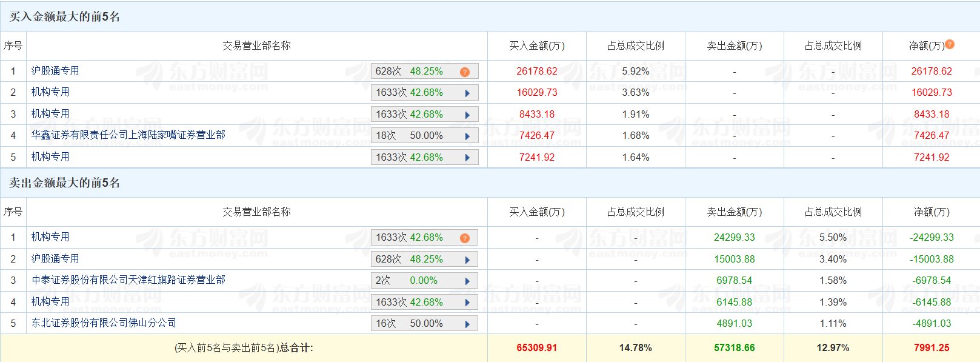
Task: Click the orange question icon in the 24299.33 sell row
Action: tap(465, 238)
